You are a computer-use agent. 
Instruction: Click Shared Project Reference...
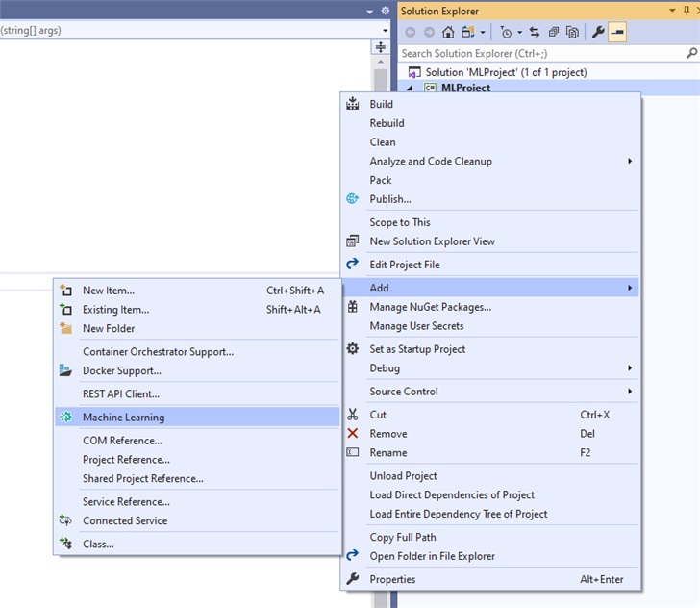(197, 478)
